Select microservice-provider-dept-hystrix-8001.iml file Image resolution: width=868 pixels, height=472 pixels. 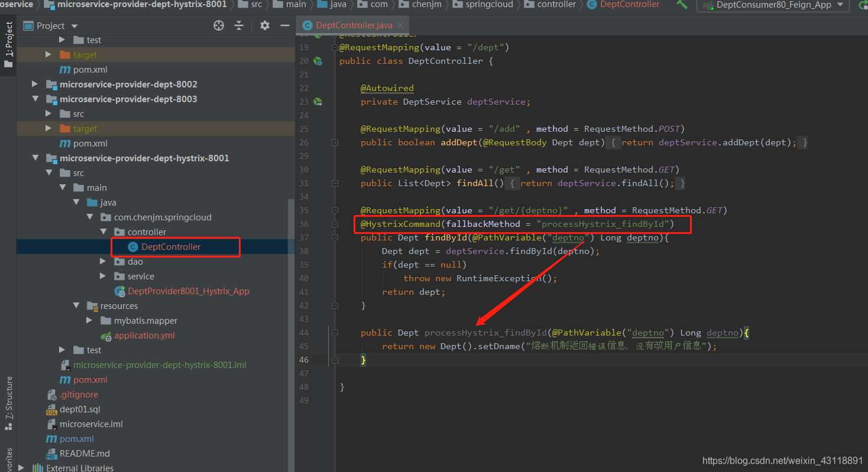pyautogui.click(x=160, y=365)
